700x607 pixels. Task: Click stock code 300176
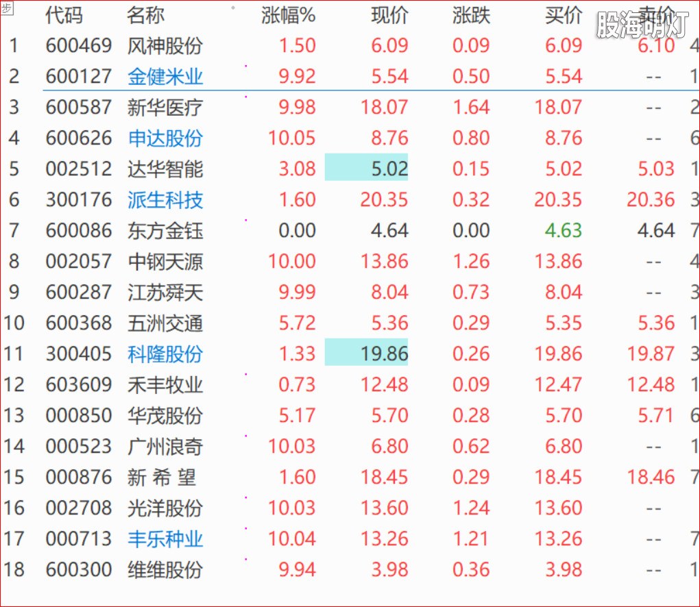click(79, 199)
